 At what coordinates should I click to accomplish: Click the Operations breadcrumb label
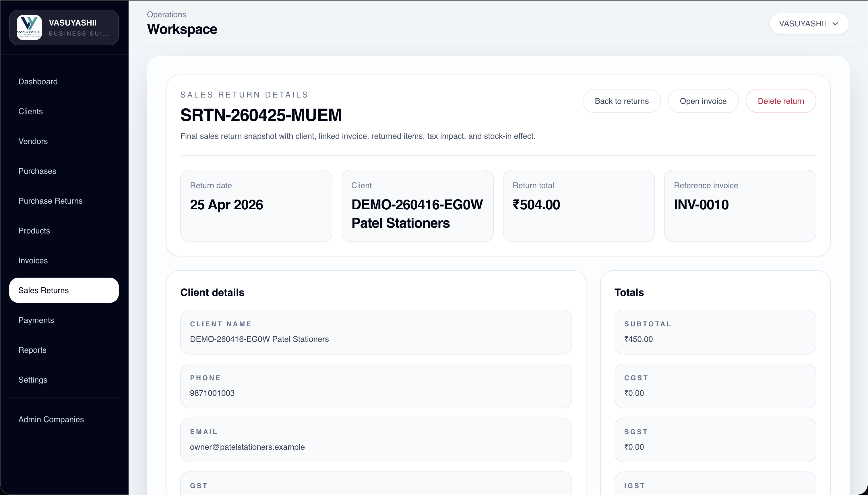[166, 15]
